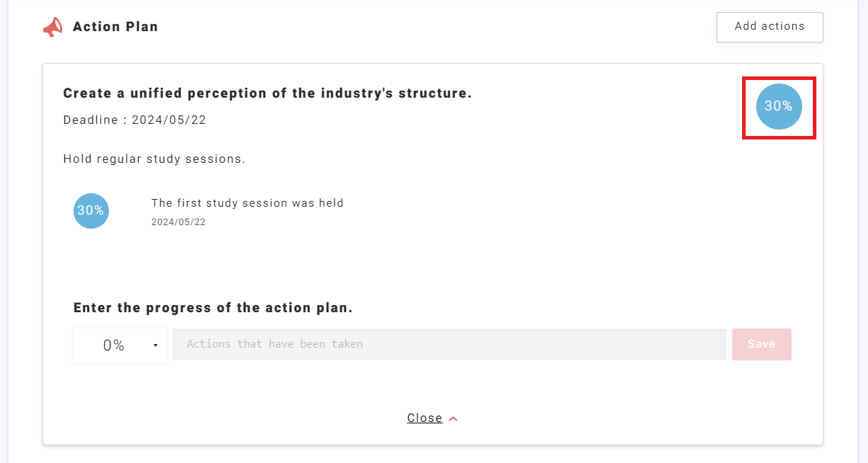This screenshot has width=868, height=463.
Task: Click the megaphone icon beside Action Plan
Action: (52, 28)
